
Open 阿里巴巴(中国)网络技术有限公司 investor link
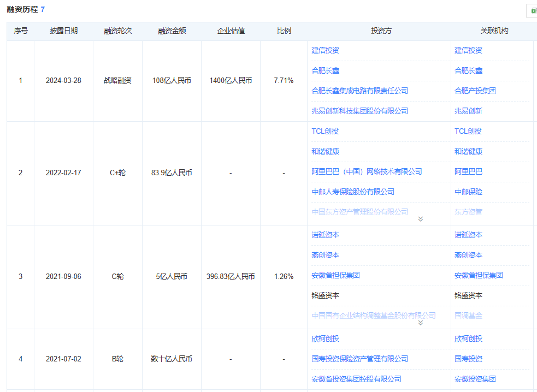[x=367, y=171]
